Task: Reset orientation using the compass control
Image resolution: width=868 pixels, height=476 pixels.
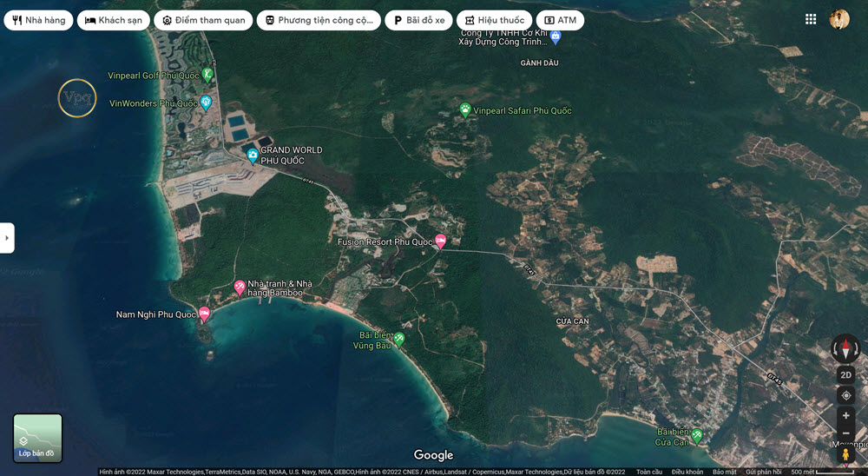Action: coord(845,349)
